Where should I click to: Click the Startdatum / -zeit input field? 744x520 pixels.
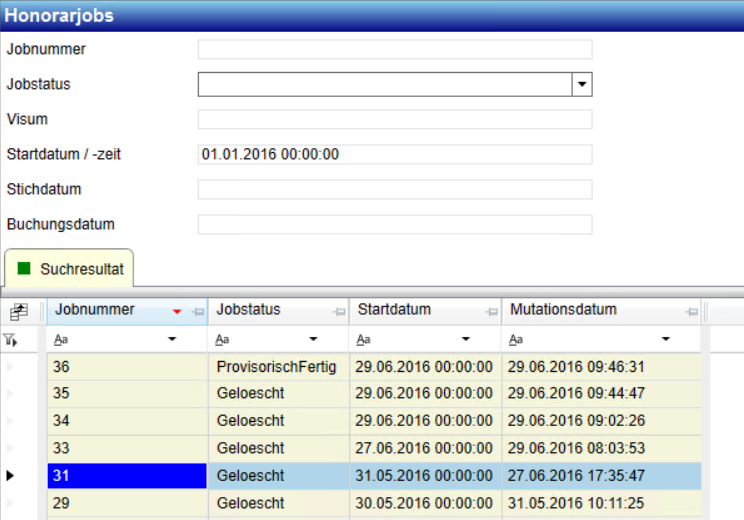coord(395,155)
